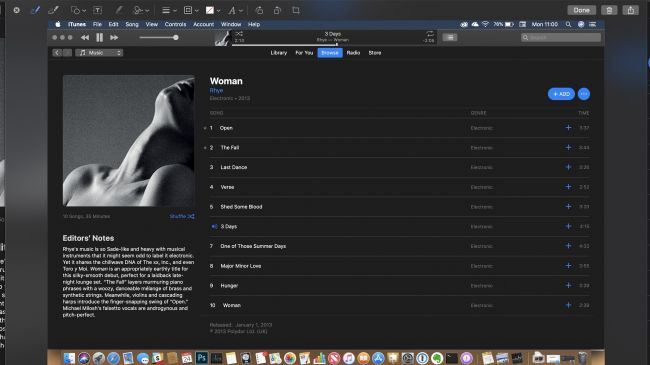650x365 pixels.
Task: Open Spotlight search in the menu bar
Action: [x=568, y=24]
